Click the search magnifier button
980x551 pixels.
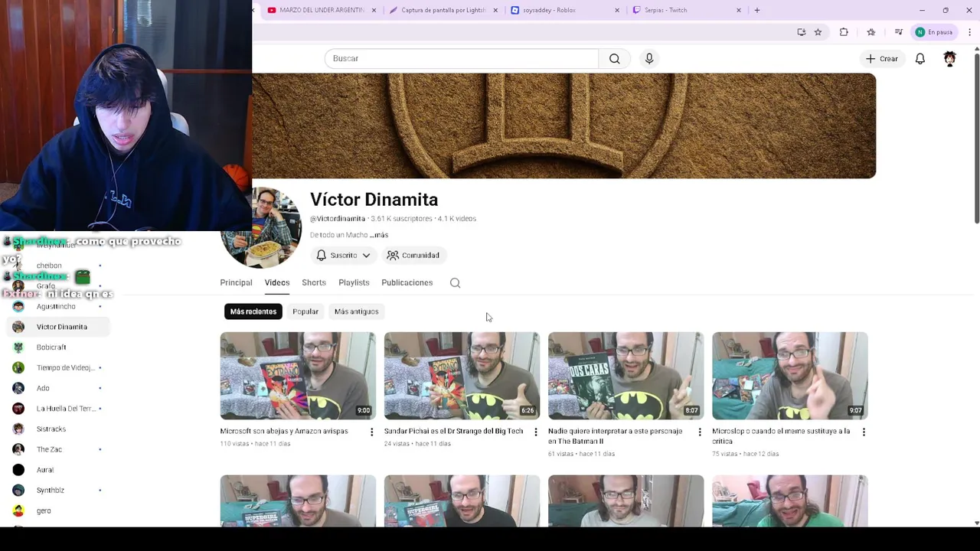click(614, 59)
